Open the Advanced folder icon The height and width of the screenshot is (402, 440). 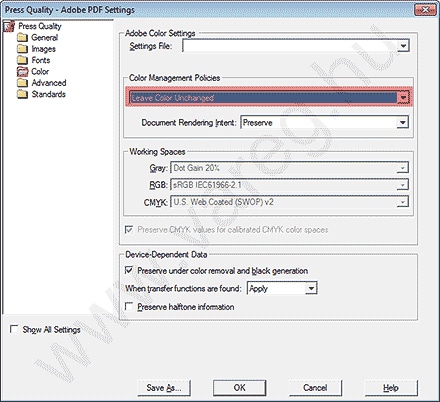pyautogui.click(x=22, y=83)
